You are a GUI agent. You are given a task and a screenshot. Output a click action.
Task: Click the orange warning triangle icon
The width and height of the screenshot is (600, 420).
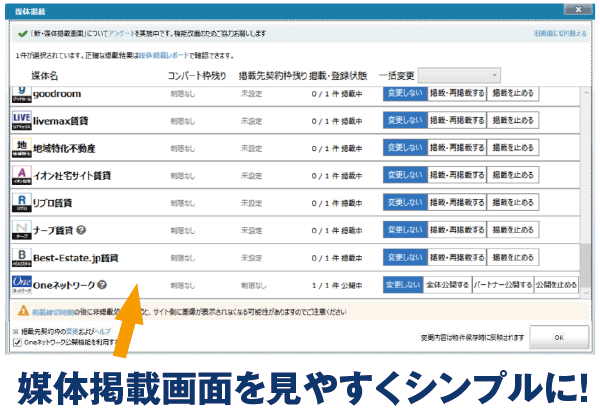[x=23, y=311]
